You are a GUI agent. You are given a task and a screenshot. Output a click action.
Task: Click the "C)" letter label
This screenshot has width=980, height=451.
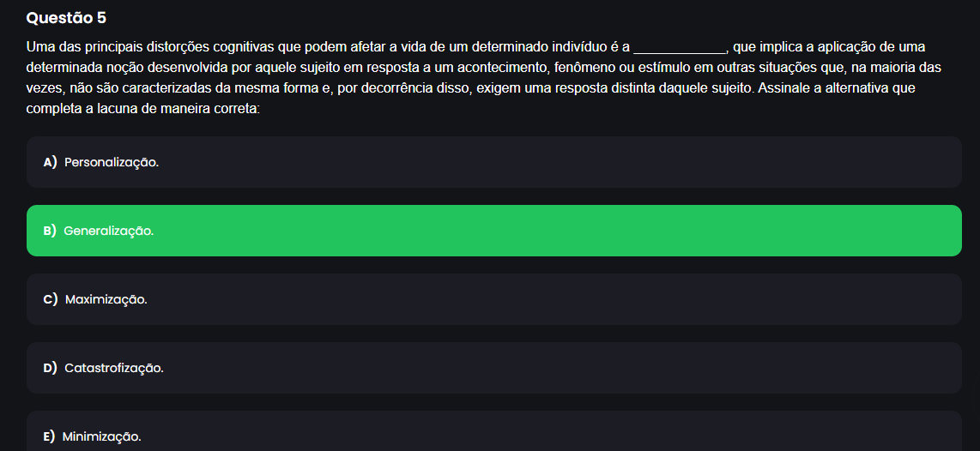point(50,299)
